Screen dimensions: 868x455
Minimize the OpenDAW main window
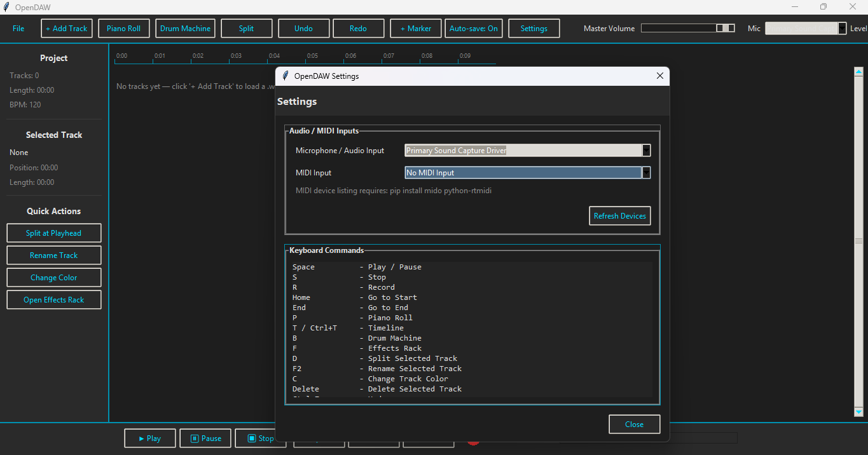pyautogui.click(x=795, y=7)
